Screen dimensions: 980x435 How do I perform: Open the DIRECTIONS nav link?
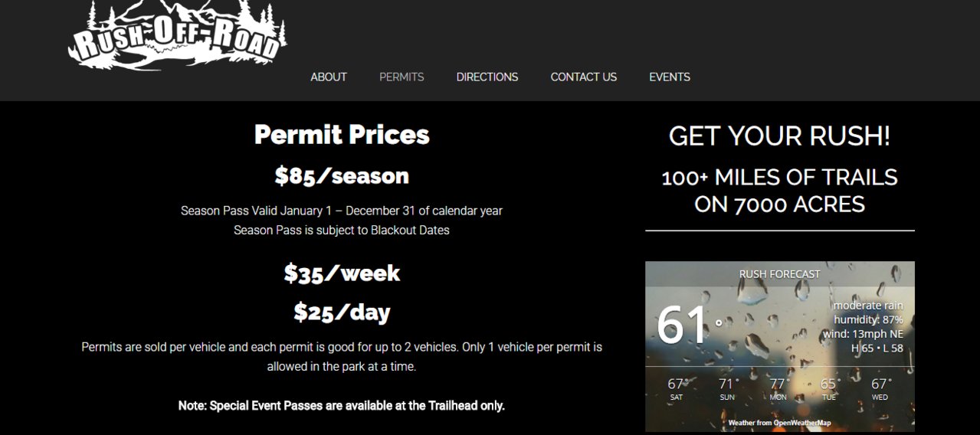pyautogui.click(x=487, y=77)
